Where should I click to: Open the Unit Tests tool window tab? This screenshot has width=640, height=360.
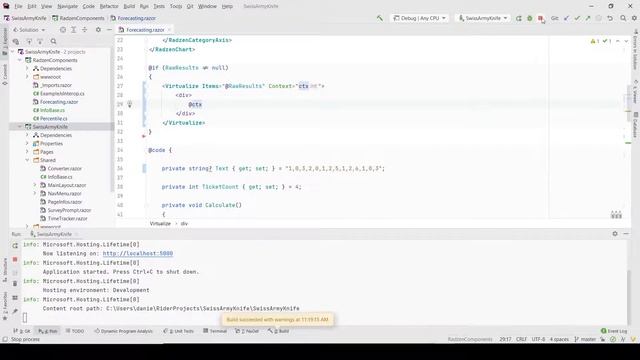178,331
